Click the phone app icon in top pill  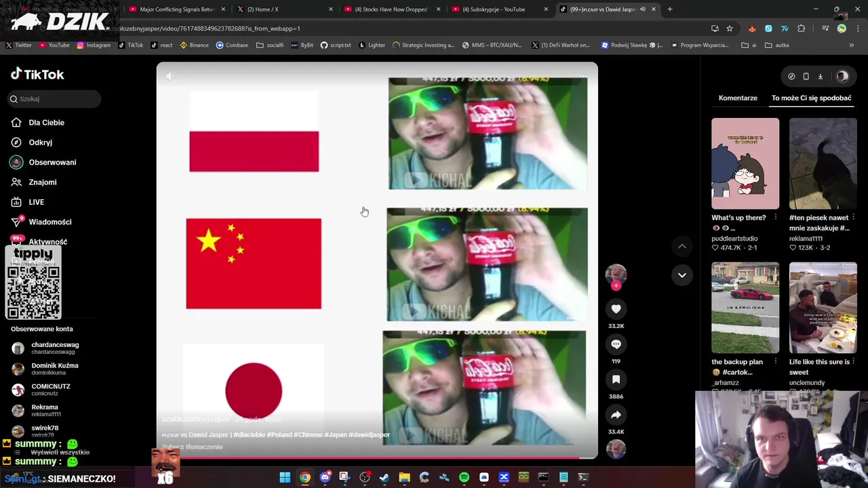coord(806,77)
